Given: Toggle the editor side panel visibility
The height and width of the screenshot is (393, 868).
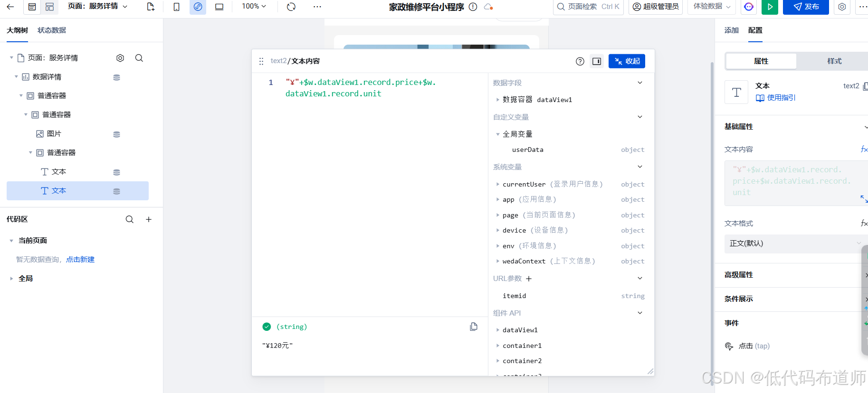Looking at the screenshot, I should click(x=597, y=61).
